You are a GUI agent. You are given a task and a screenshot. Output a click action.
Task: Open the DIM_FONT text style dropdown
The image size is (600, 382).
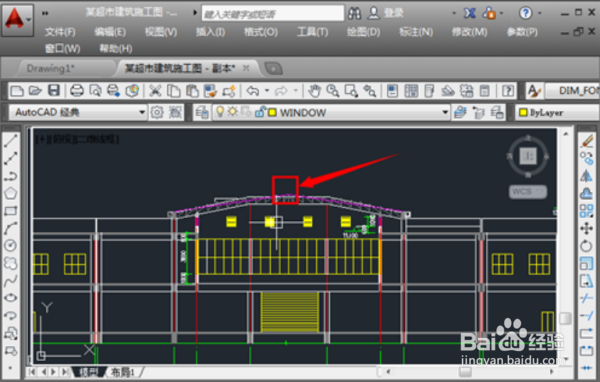click(x=572, y=91)
